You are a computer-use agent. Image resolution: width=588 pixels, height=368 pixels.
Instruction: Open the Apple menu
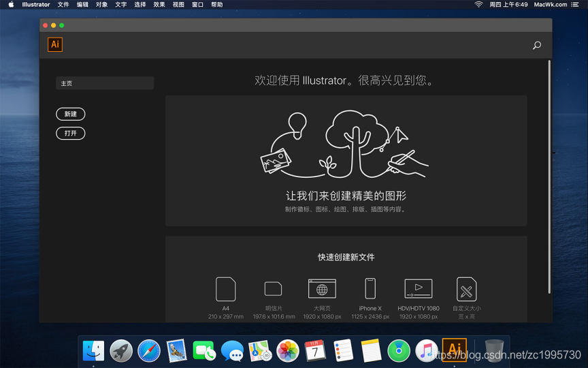[11, 5]
